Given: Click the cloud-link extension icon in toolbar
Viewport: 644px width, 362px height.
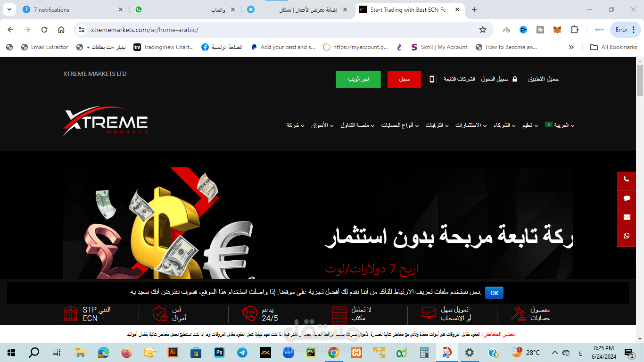Looking at the screenshot, I should (x=506, y=30).
